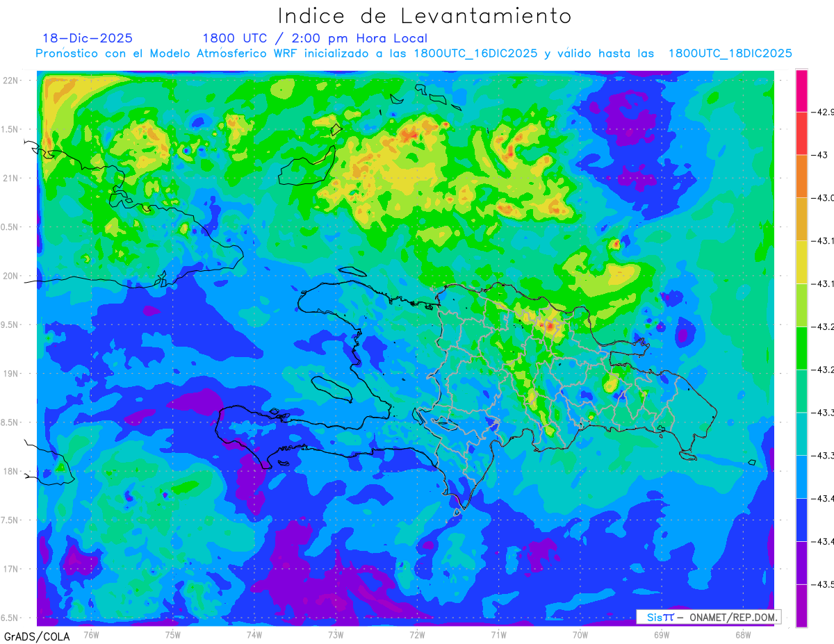834x644 pixels.
Task: Click the GrADS/COLA credit text
Action: coord(37,636)
